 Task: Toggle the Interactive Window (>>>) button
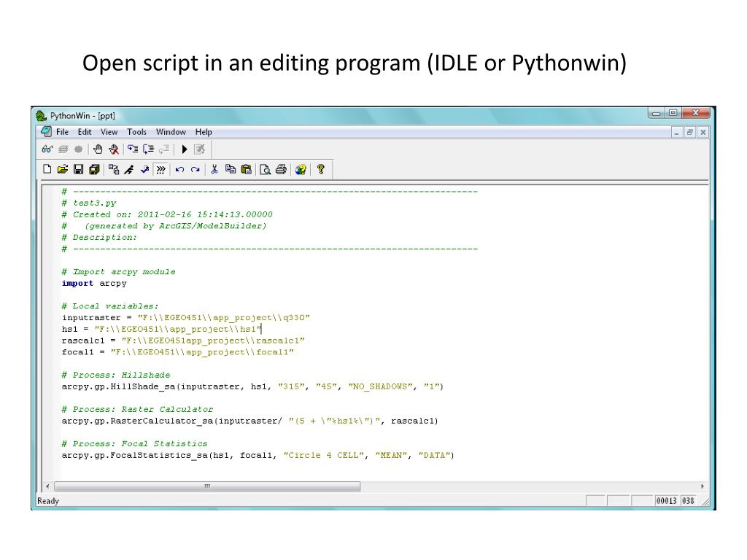tap(161, 169)
